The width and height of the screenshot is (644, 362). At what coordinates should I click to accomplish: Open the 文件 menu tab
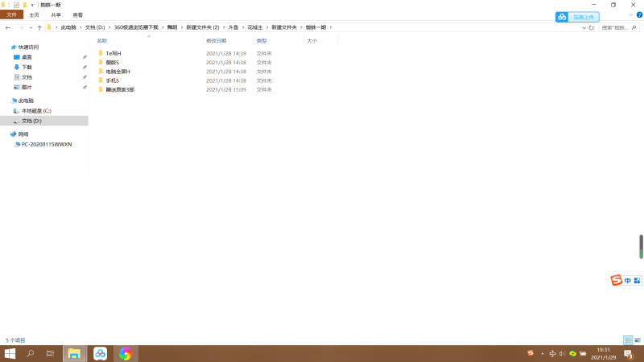(11, 15)
